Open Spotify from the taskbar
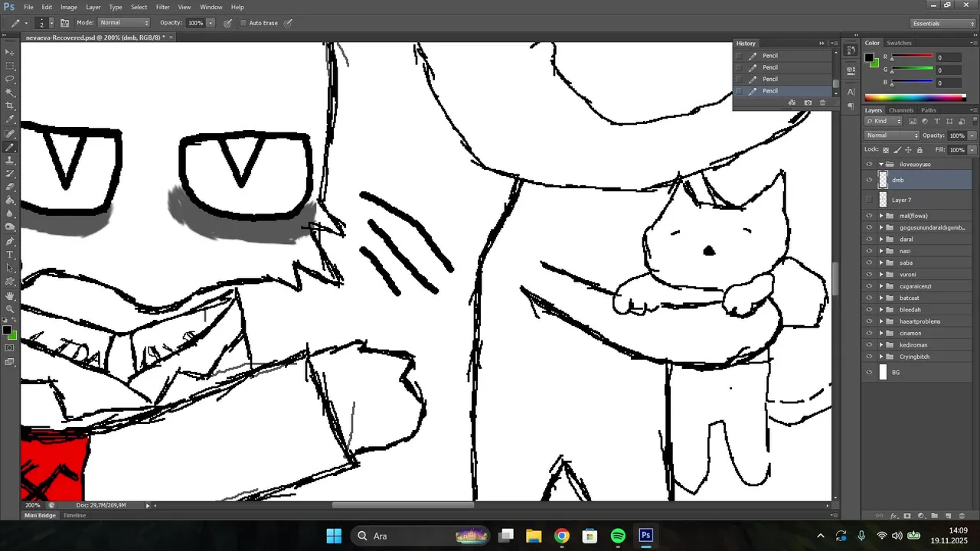Viewport: 980px width, 551px height. pyautogui.click(x=618, y=536)
